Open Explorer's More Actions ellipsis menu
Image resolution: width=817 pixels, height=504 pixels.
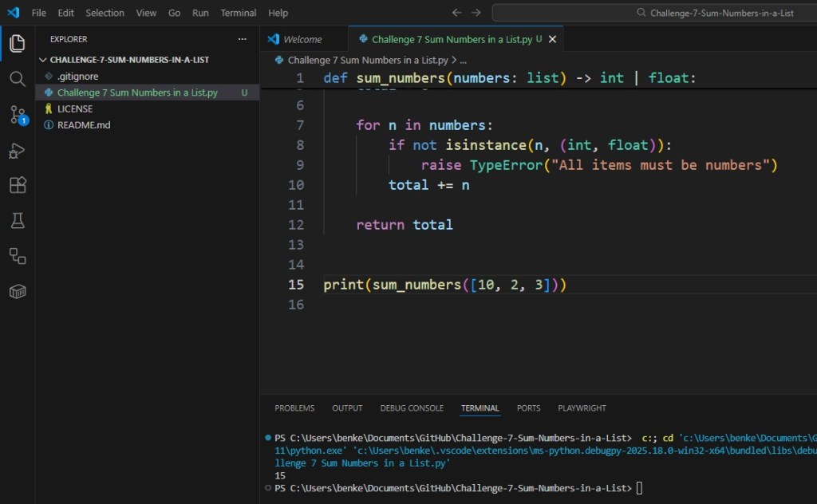click(x=242, y=38)
